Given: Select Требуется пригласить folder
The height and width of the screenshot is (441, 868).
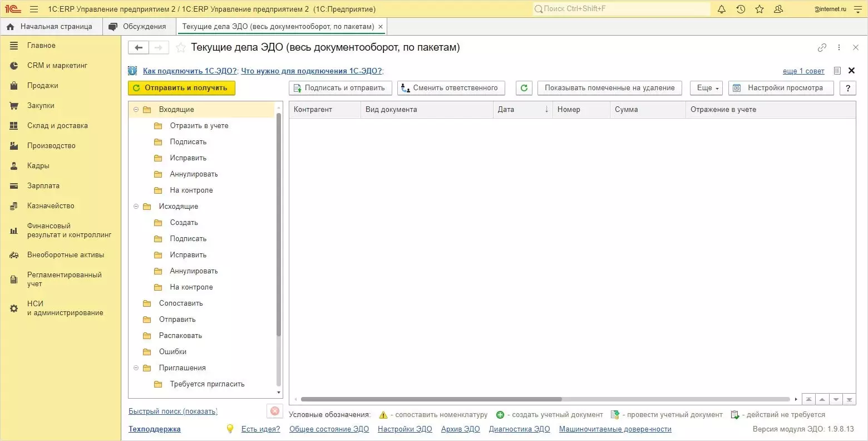Looking at the screenshot, I should point(207,384).
